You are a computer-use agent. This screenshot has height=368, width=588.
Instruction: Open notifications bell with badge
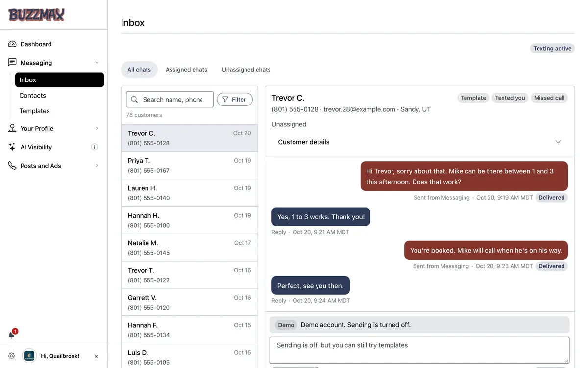12,334
